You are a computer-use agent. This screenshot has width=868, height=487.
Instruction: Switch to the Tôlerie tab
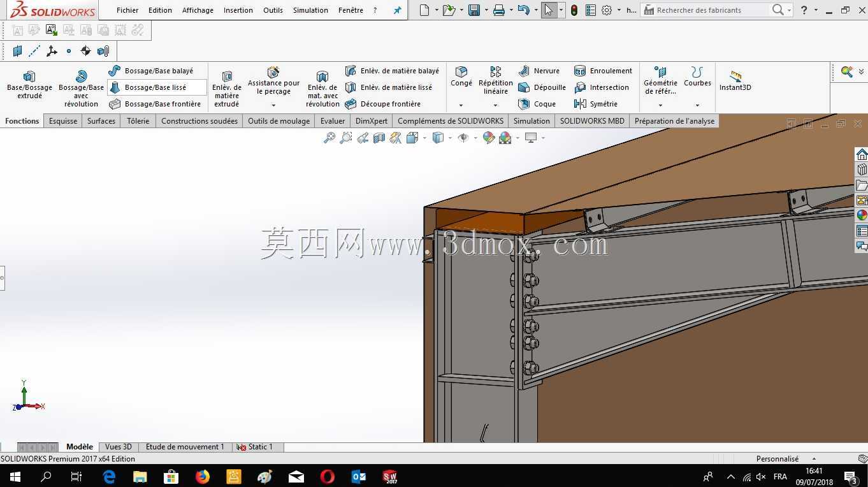[x=138, y=121]
